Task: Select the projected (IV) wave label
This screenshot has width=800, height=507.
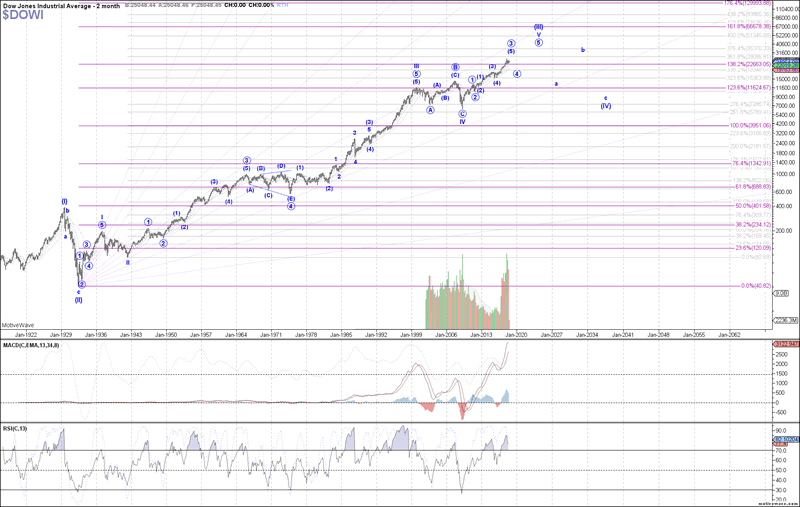Action: pyautogui.click(x=606, y=106)
